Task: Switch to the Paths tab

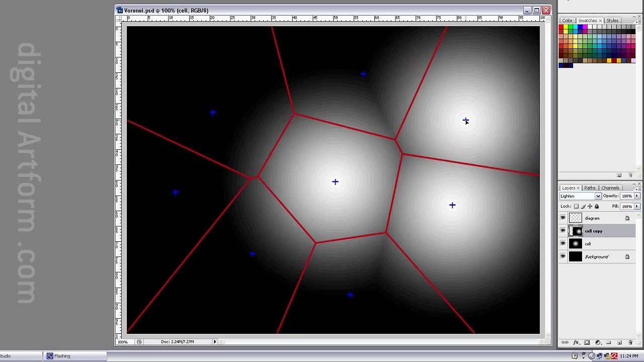Action: pyautogui.click(x=590, y=188)
